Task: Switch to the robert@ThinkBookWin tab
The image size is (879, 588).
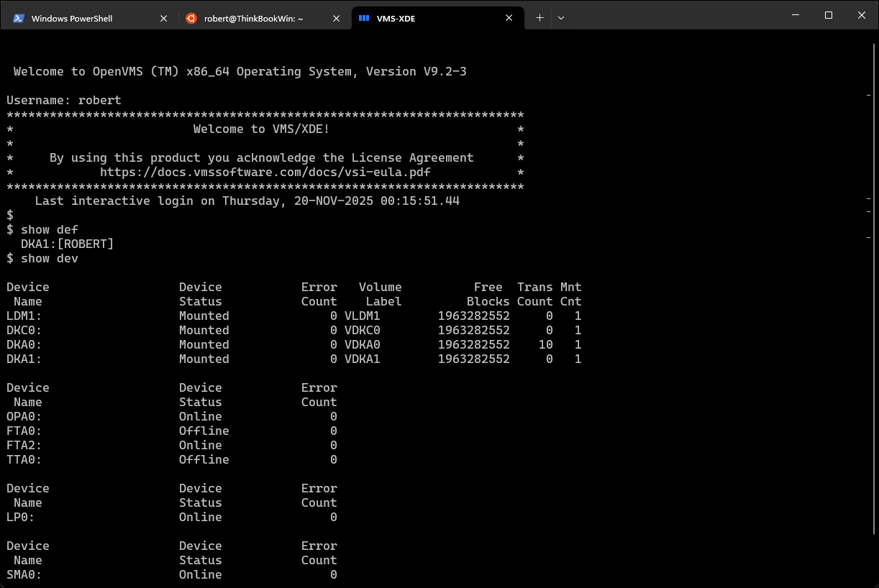Action: [252, 17]
